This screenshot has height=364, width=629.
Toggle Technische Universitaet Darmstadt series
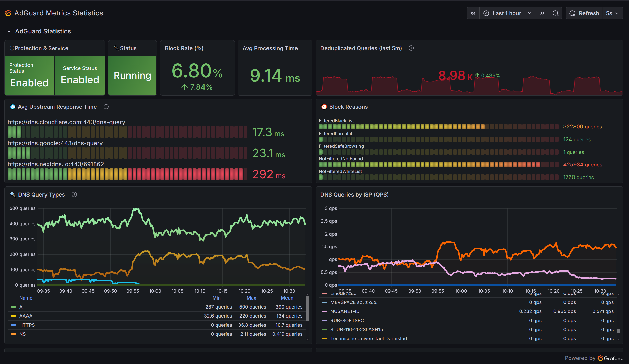click(369, 339)
